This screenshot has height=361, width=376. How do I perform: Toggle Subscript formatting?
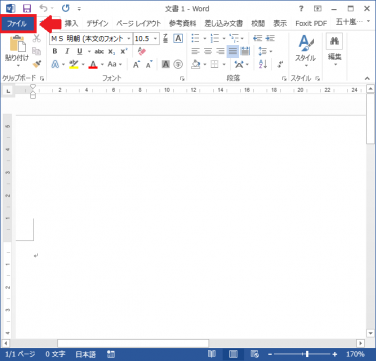point(112,52)
